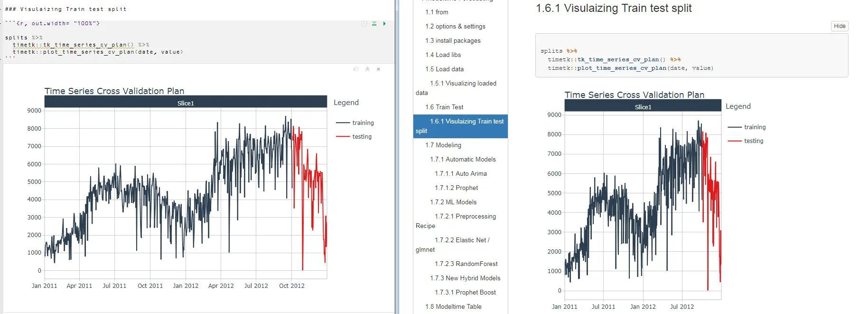Open '1.8 Modeltime Table' section
The image size is (868, 314).
click(453, 306)
